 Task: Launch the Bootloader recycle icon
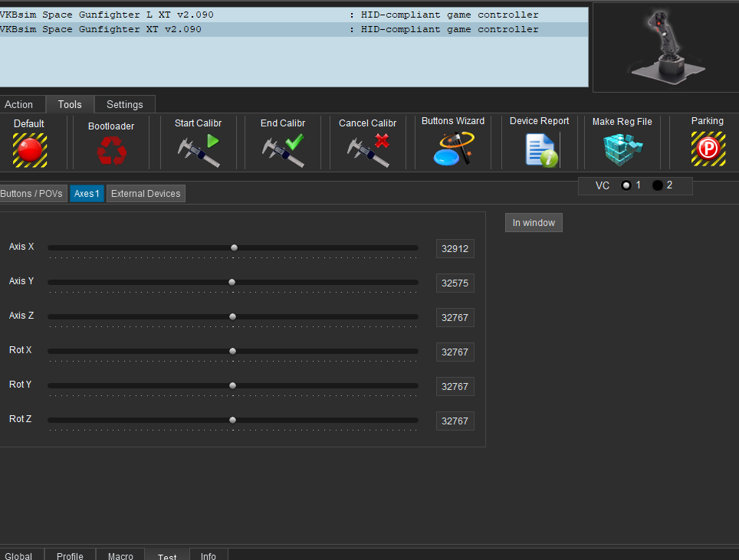click(x=111, y=151)
